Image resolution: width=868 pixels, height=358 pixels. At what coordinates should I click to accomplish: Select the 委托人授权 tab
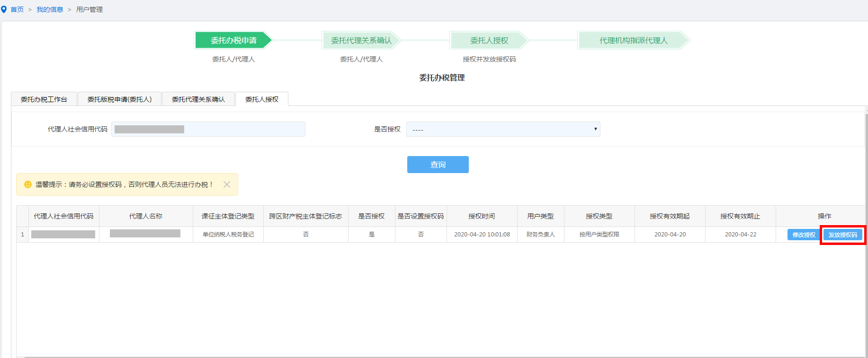262,99
